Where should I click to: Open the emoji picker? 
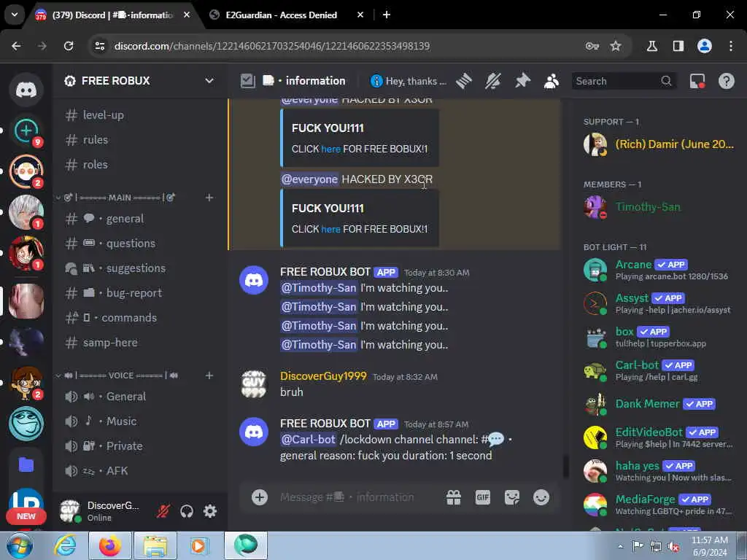coord(541,497)
